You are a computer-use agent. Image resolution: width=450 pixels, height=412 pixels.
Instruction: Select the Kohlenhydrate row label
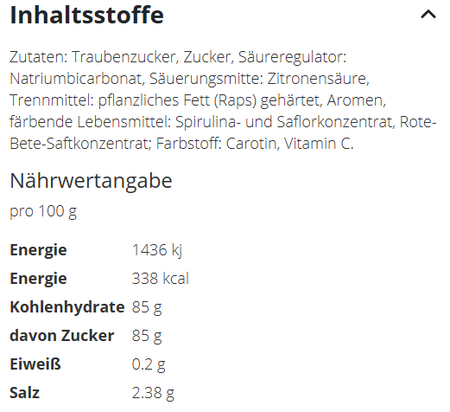pyautogui.click(x=67, y=307)
